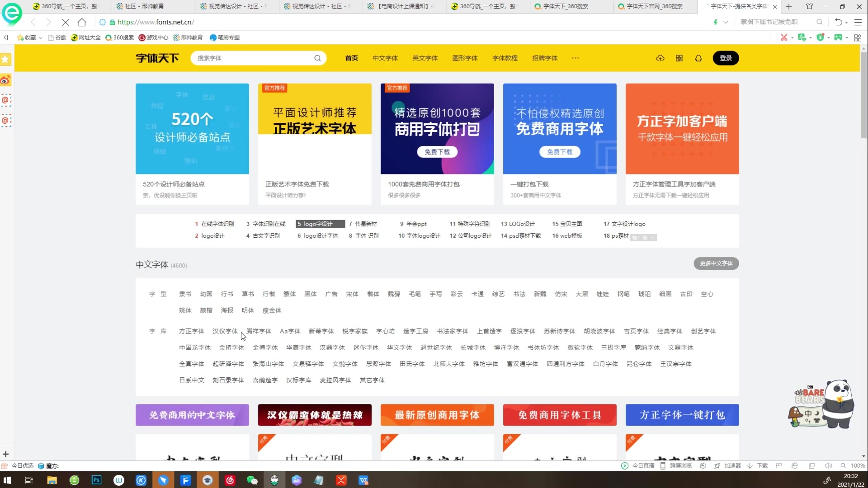
Task: Click the 免费商用的中文字体 purple banner
Action: [192, 415]
